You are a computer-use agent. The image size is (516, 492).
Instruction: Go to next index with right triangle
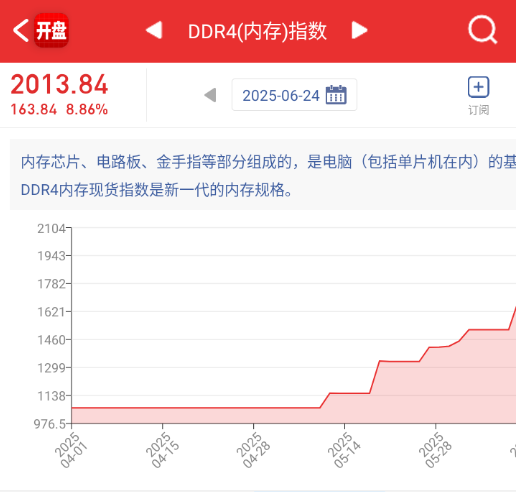(x=360, y=30)
